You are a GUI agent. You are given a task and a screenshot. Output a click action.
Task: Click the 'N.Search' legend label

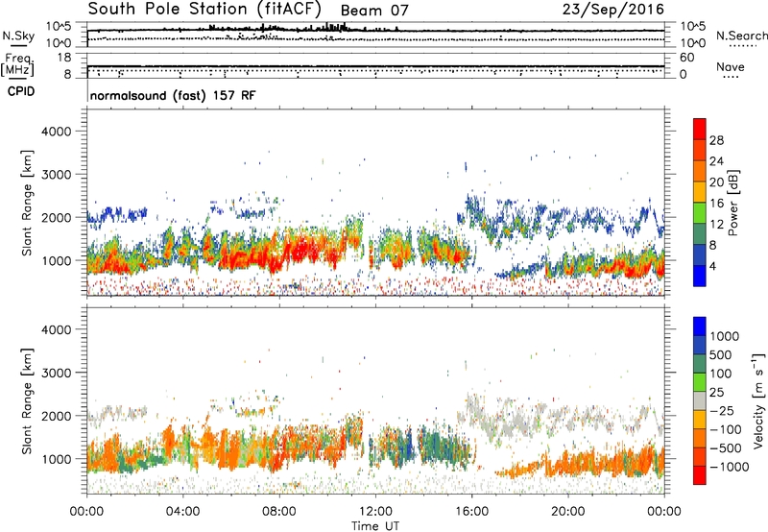741,36
